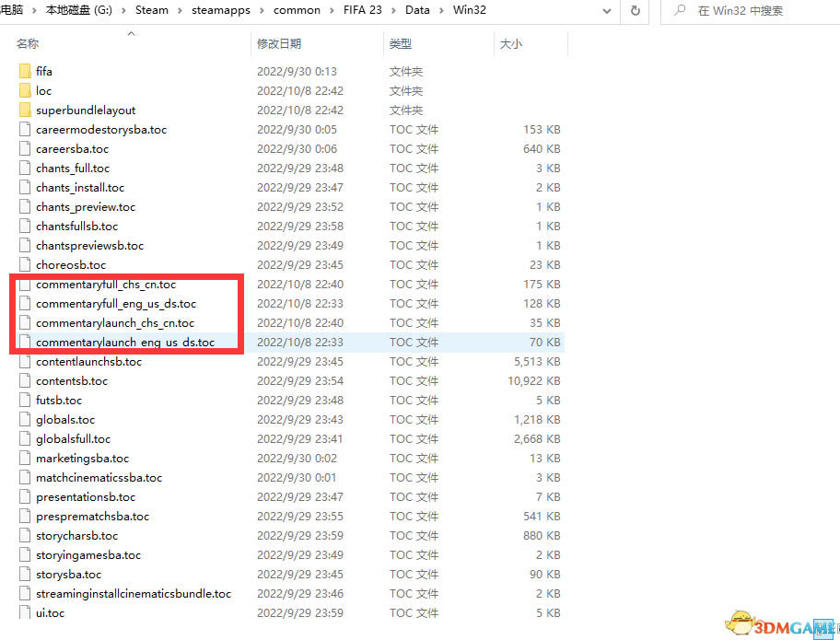
Task: Click the contentlaunchsb.toc file icon
Action: click(x=25, y=361)
